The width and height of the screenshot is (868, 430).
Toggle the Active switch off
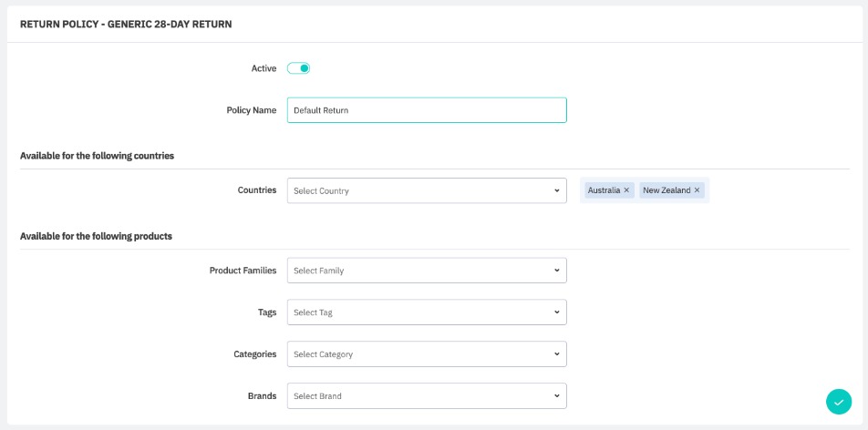point(298,68)
